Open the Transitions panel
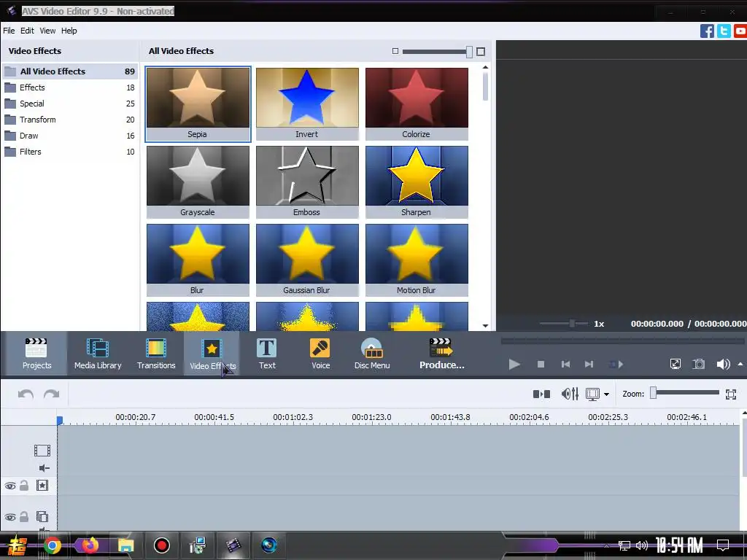The image size is (747, 560). (156, 354)
